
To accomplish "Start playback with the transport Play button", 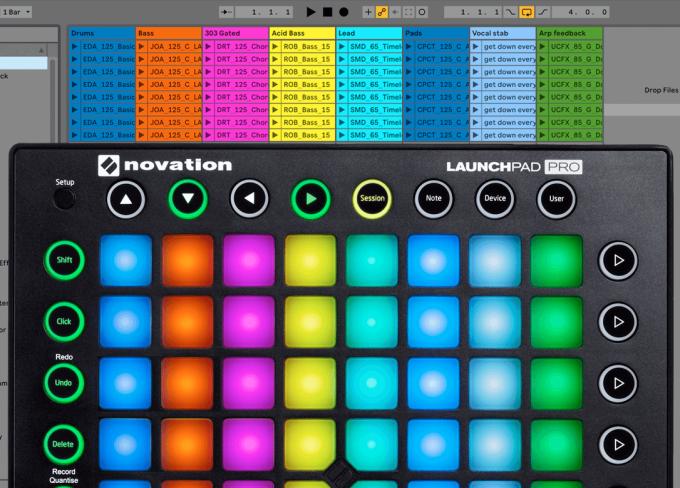I will click(x=311, y=12).
